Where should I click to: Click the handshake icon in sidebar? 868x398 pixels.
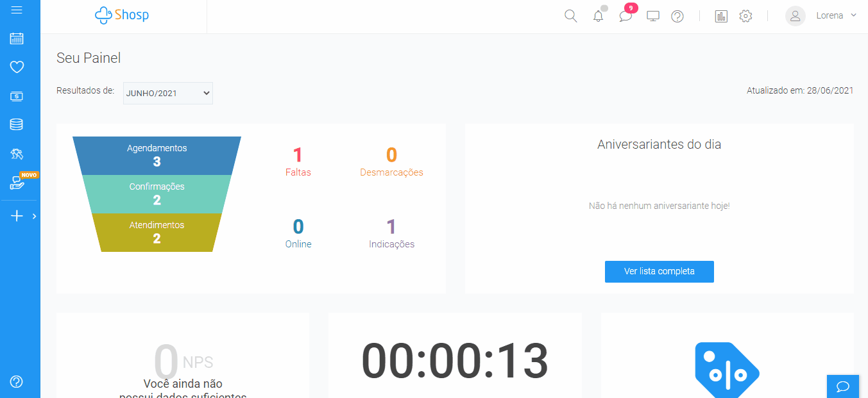(17, 154)
